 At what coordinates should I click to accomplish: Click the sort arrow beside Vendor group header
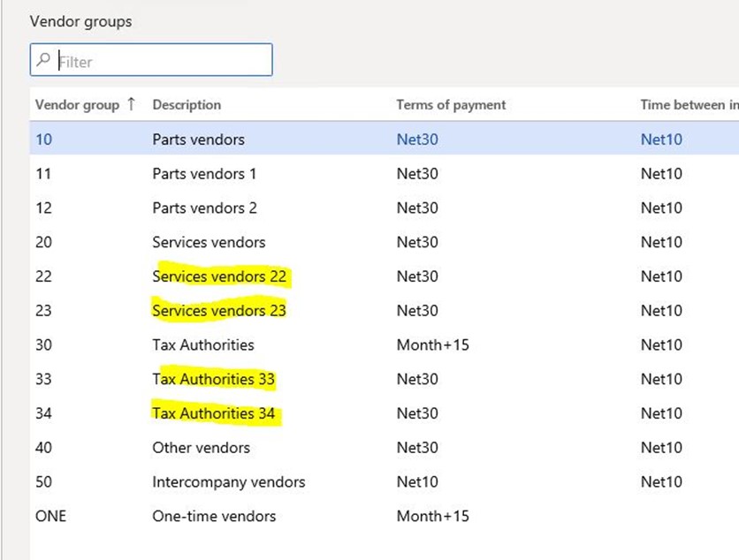pos(132,104)
